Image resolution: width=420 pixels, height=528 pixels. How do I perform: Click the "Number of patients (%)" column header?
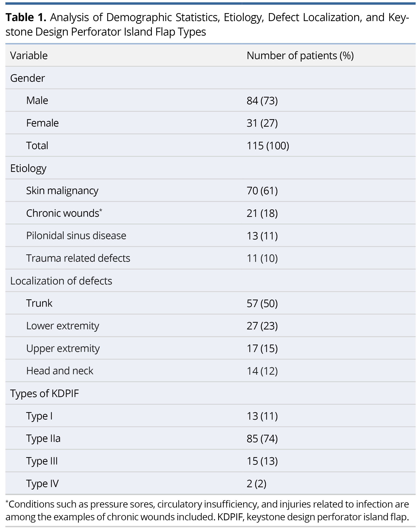[300, 56]
